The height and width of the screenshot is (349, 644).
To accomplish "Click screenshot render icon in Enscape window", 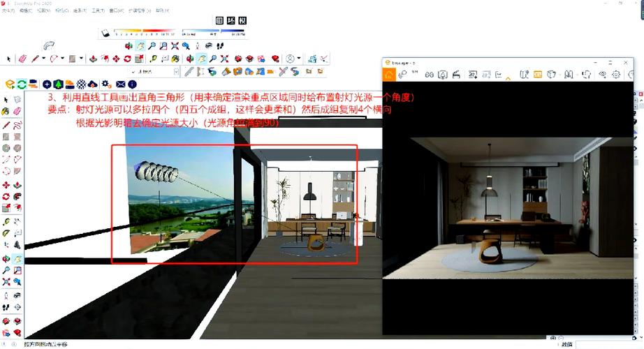I will [x=472, y=75].
